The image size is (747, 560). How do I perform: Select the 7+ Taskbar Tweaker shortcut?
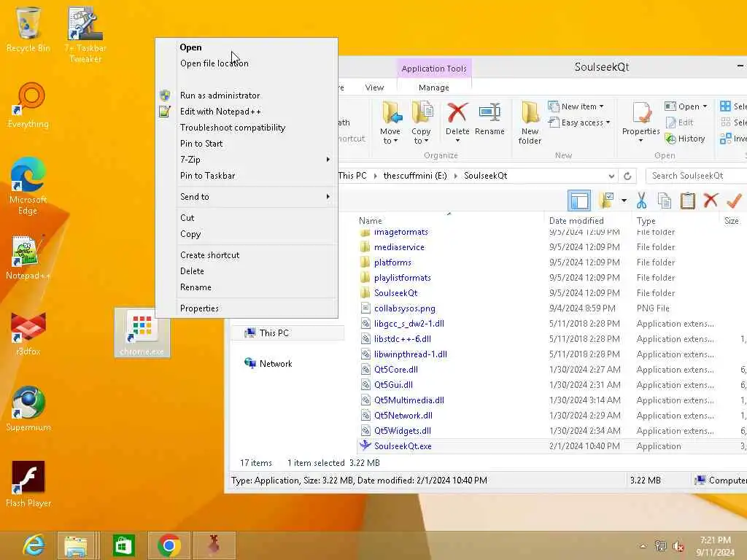85,34
